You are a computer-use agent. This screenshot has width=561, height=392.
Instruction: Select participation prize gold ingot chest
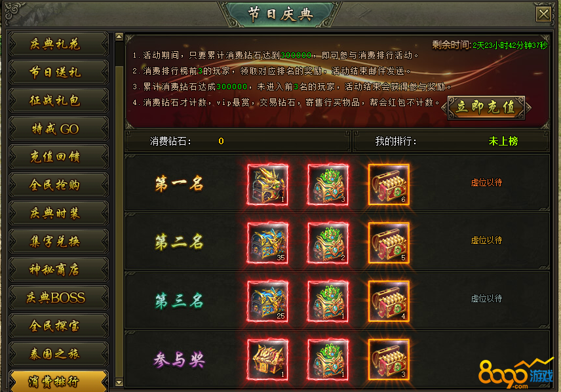[x=389, y=359]
